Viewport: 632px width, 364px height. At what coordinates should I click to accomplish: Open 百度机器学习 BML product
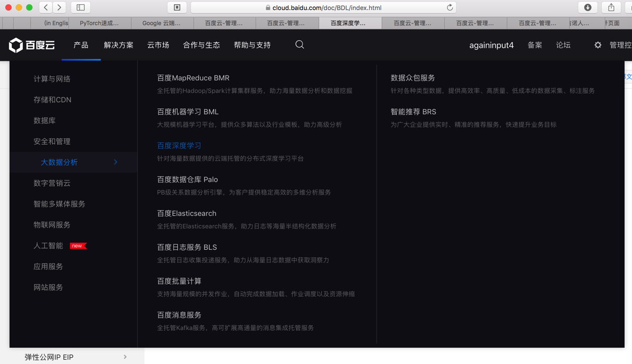pos(188,112)
